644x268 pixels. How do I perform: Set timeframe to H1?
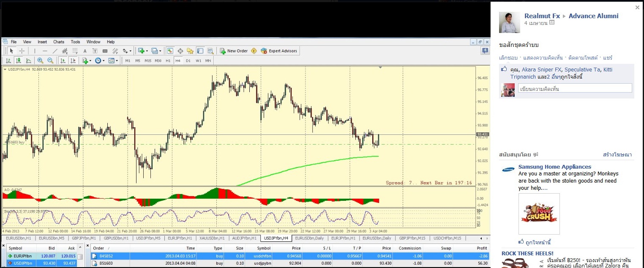click(168, 60)
